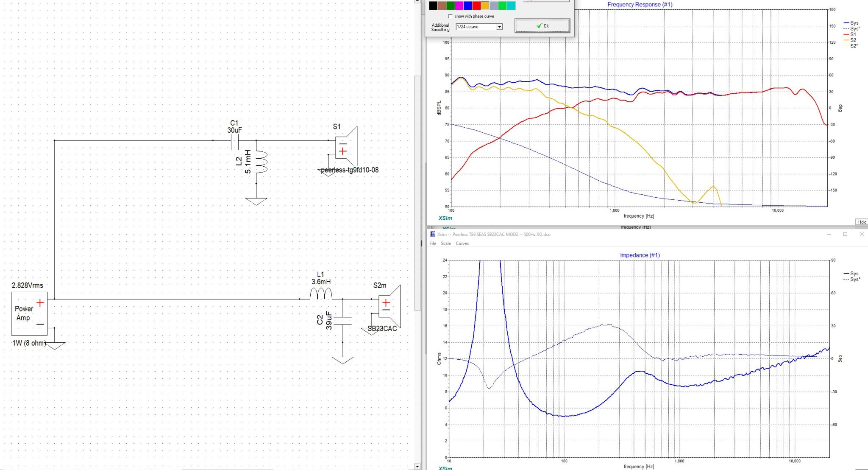Click the S2 legend entry in Frequency Response
868x470 pixels.
(850, 40)
